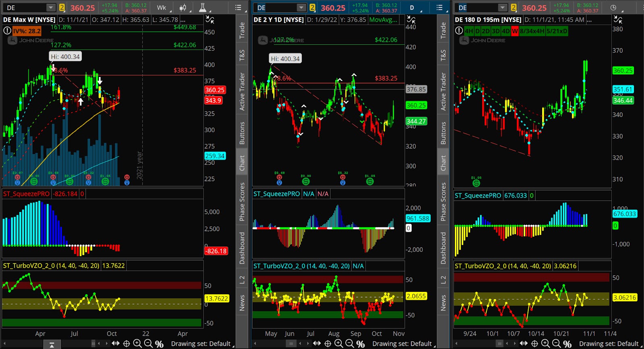This screenshot has width=644, height=349.
Task: Expand the DE symbol dropdown in the weekly panel
Action: (x=51, y=7)
